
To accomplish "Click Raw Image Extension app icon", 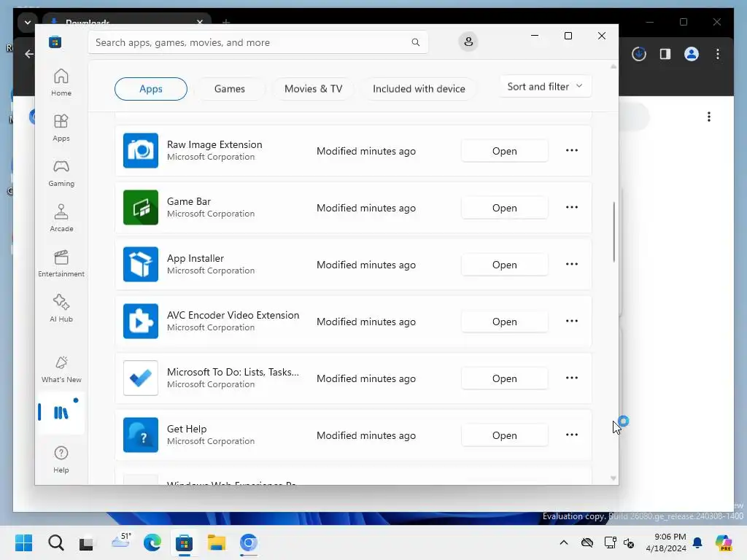I will point(141,150).
